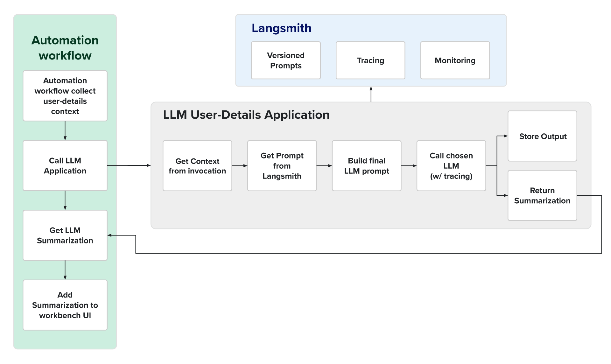
Task: Click the arrow connecting Call LLM Application to Get Context
Action: click(x=129, y=165)
